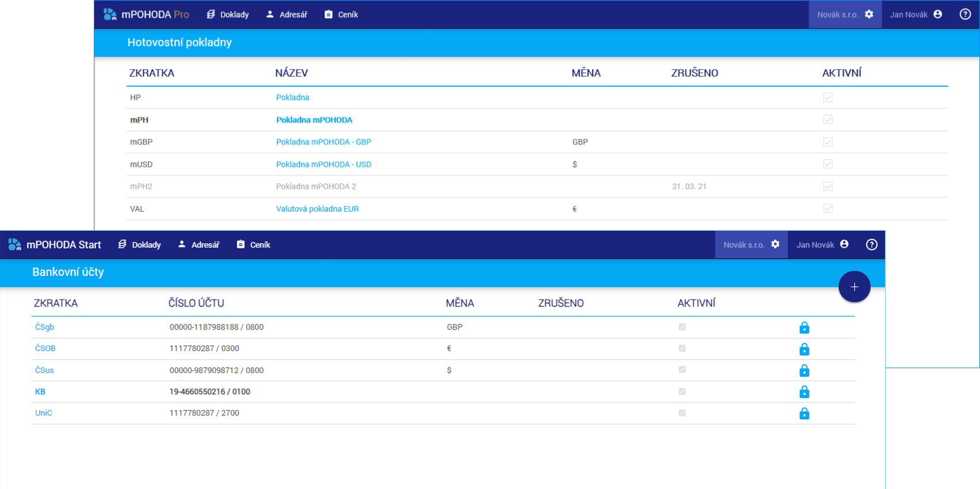Toggle active checkbox for mGBP cash register
980x489 pixels.
click(x=828, y=142)
